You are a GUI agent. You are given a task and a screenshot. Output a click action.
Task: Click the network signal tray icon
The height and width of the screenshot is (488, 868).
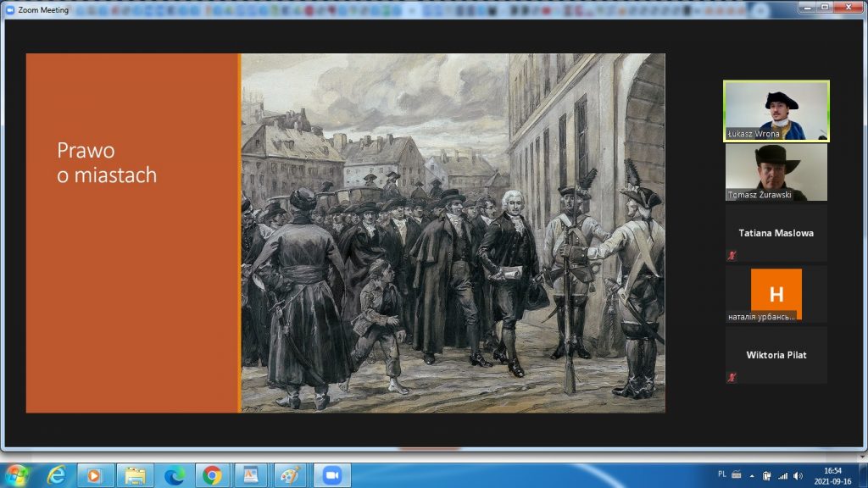[x=782, y=475]
